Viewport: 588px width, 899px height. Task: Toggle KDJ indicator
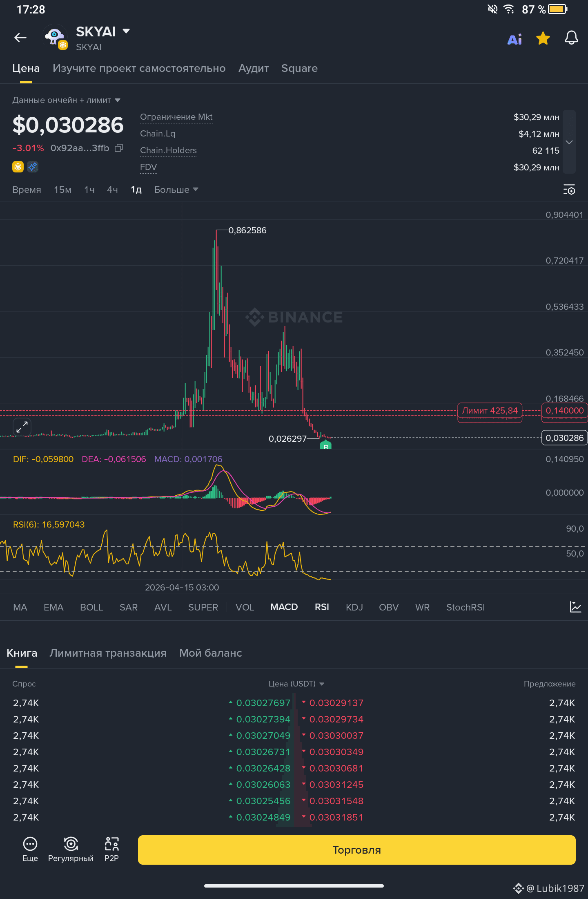click(x=354, y=607)
